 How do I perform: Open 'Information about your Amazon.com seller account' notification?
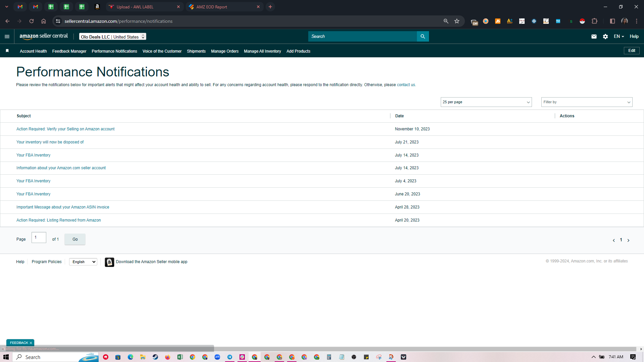pyautogui.click(x=61, y=168)
